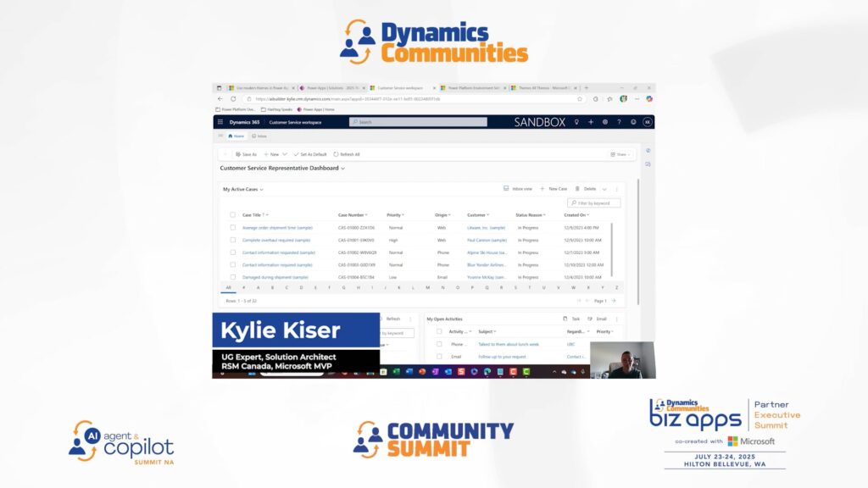Image resolution: width=868 pixels, height=488 pixels.
Task: Click the Save As dashboard command
Action: [x=247, y=154]
